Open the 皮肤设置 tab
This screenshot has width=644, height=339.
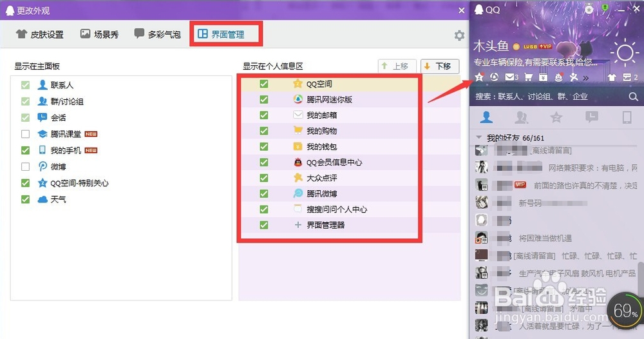(x=40, y=34)
